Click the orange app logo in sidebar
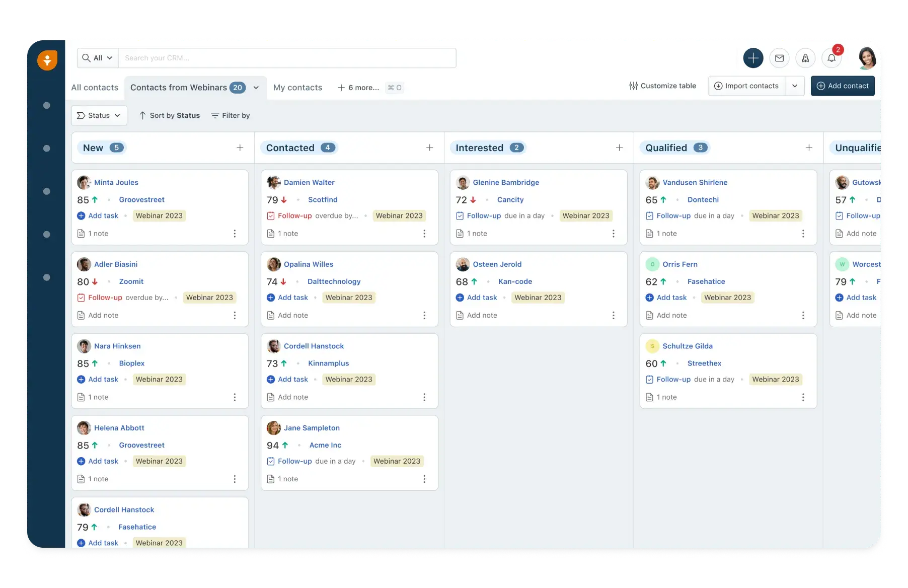 point(47,60)
